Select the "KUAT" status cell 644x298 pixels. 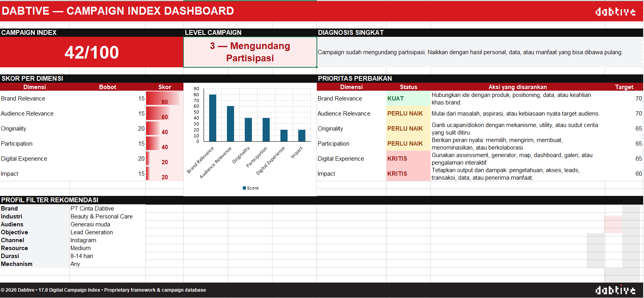pyautogui.click(x=408, y=99)
